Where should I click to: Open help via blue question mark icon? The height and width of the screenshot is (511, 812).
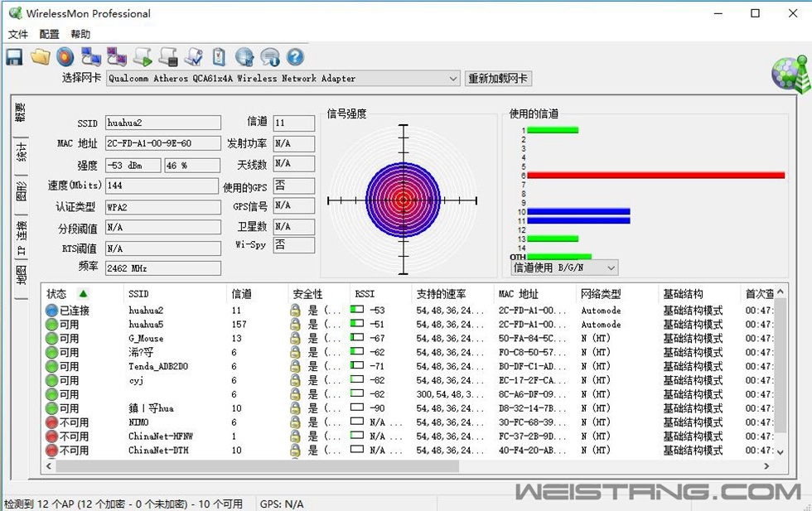[295, 57]
